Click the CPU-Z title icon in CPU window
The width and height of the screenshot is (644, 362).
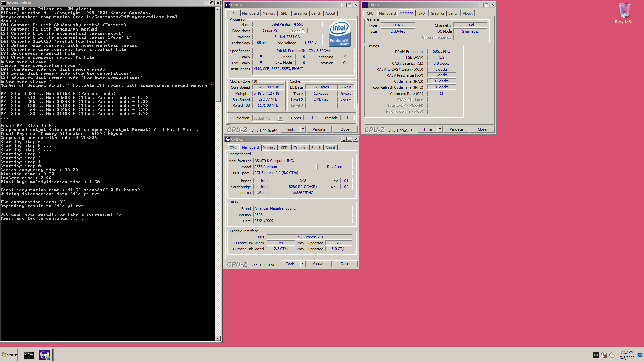click(228, 5)
